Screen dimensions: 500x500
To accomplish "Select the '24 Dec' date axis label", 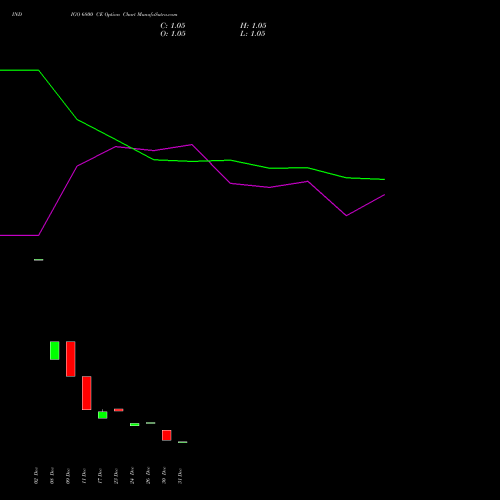I will tap(132, 476).
